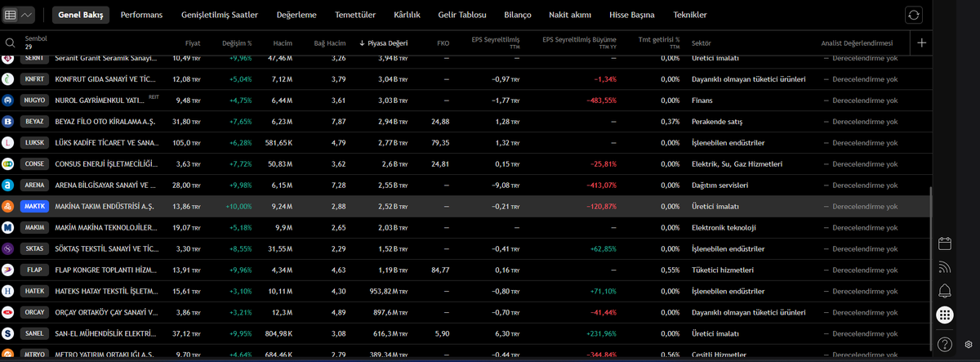Click the KNFRT company logo

(x=8, y=79)
